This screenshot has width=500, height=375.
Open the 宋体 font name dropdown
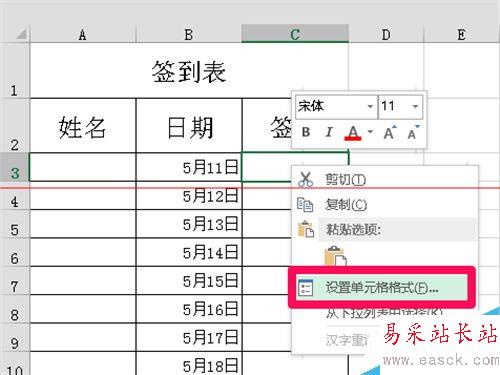370,107
